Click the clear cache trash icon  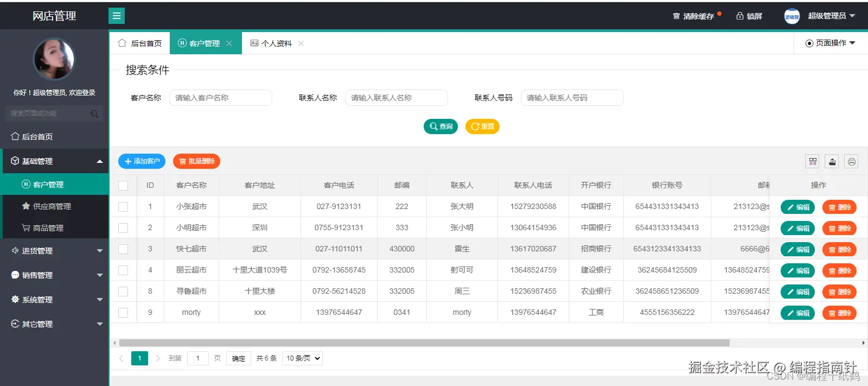pyautogui.click(x=676, y=16)
